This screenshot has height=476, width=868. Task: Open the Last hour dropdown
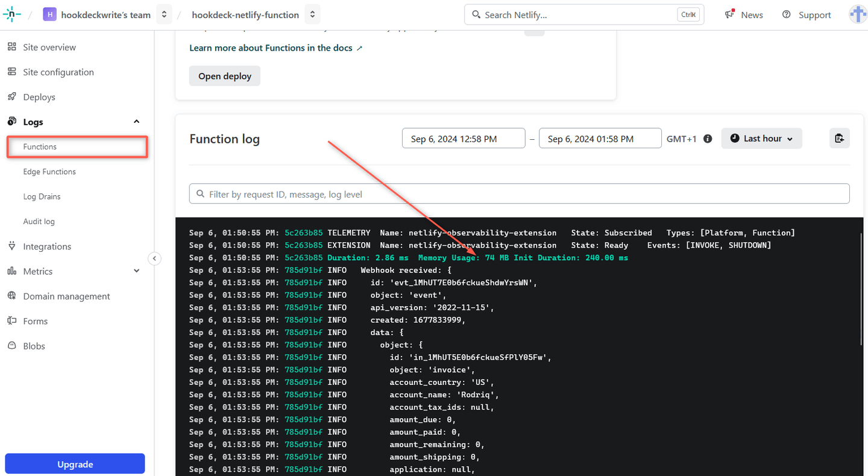tap(761, 138)
